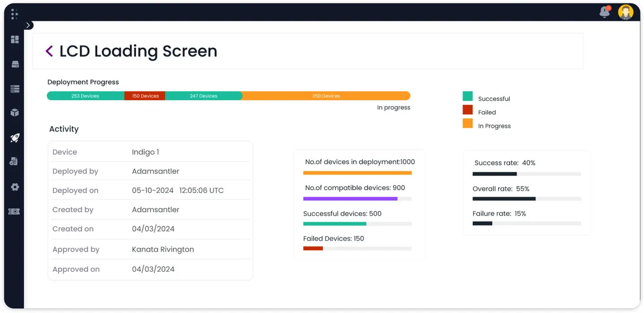The height and width of the screenshot is (313, 644).
Task: Open the user profile avatar
Action: click(626, 12)
